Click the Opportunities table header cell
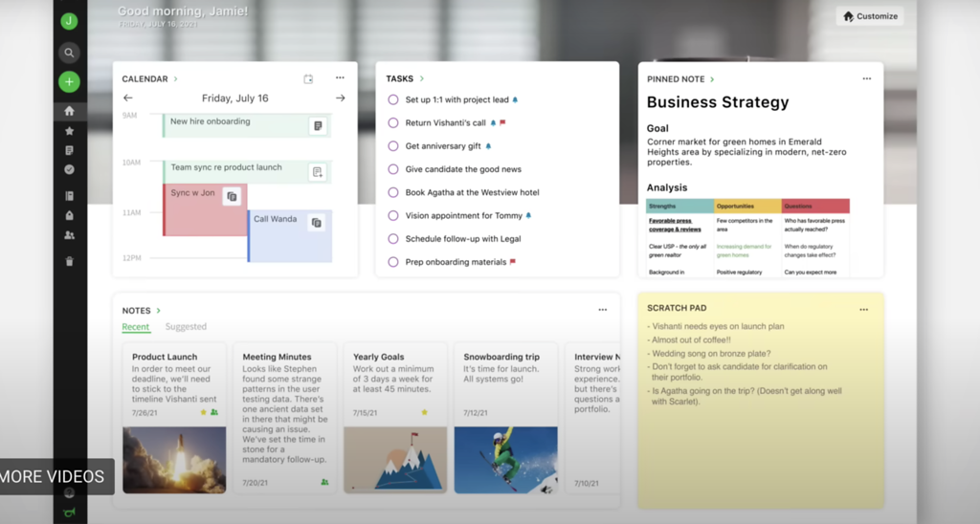This screenshot has height=524, width=980. (x=747, y=207)
